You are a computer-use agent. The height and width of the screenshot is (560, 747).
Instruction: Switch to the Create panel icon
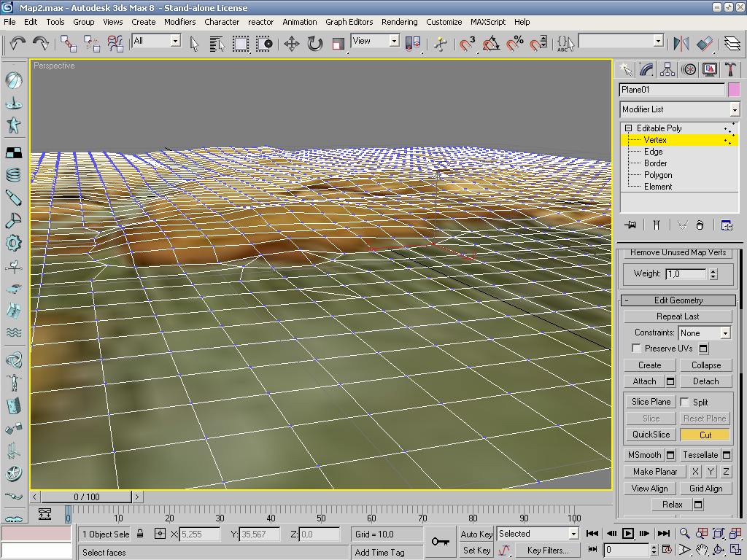click(x=625, y=69)
